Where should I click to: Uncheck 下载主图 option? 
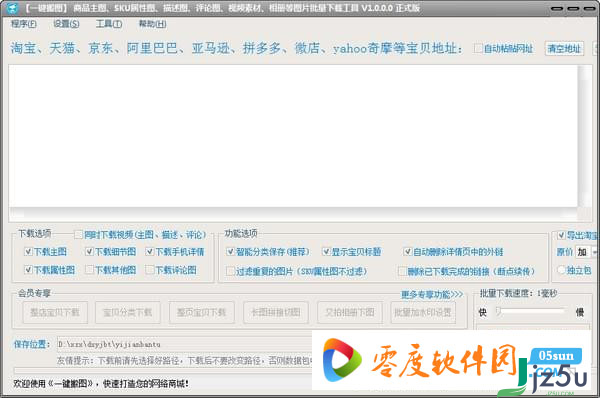(28, 251)
